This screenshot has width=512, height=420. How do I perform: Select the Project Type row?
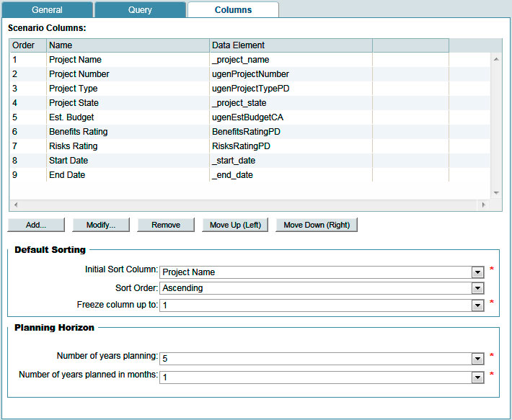click(x=250, y=89)
